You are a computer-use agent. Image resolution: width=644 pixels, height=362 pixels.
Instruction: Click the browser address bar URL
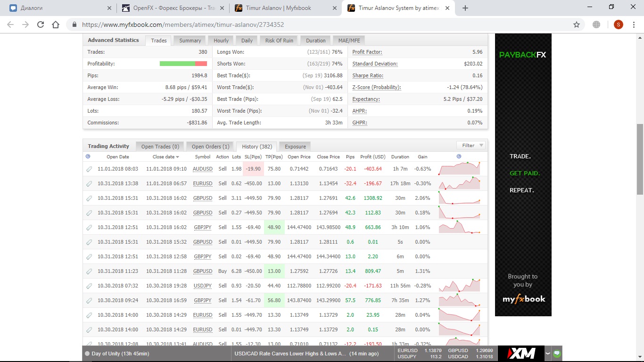pyautogui.click(x=183, y=25)
